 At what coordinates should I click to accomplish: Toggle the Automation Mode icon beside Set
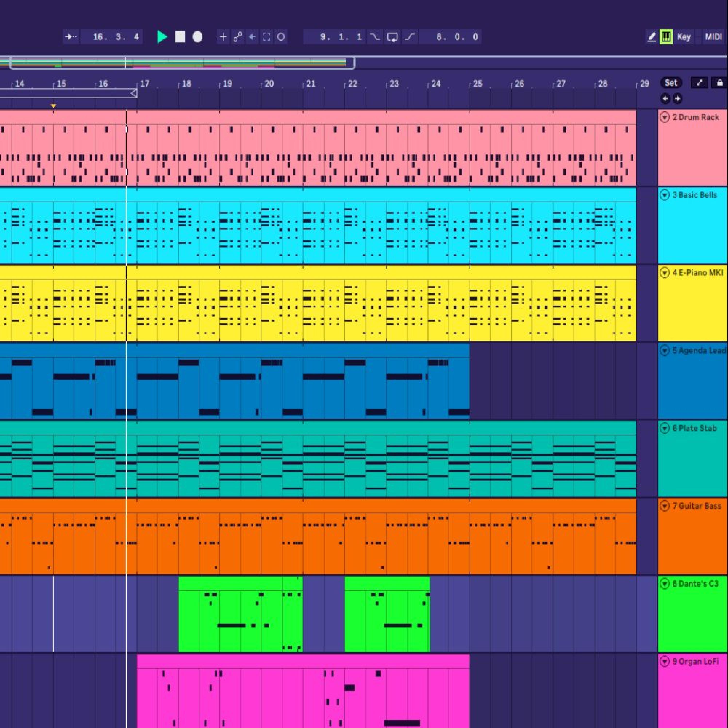(699, 83)
